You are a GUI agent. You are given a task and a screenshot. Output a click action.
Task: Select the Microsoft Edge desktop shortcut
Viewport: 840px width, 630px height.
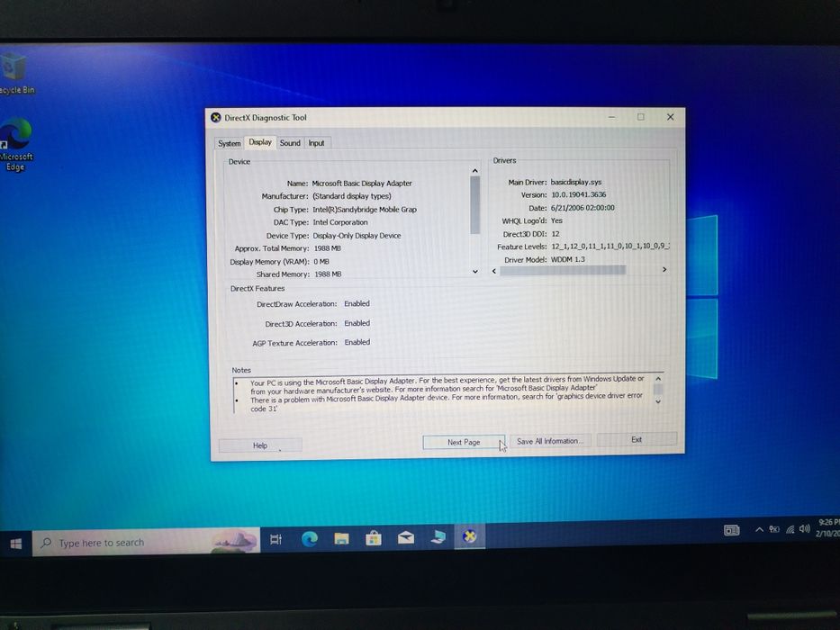click(x=15, y=145)
